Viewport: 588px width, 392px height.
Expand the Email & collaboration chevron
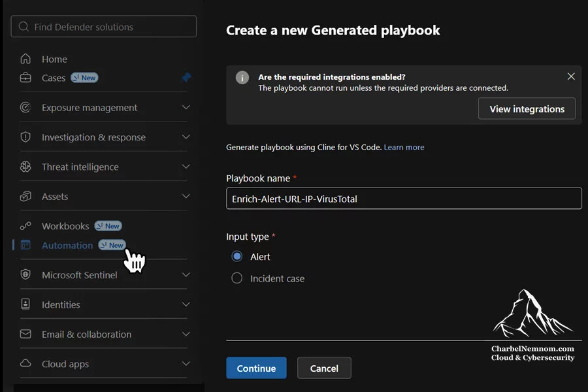point(186,334)
